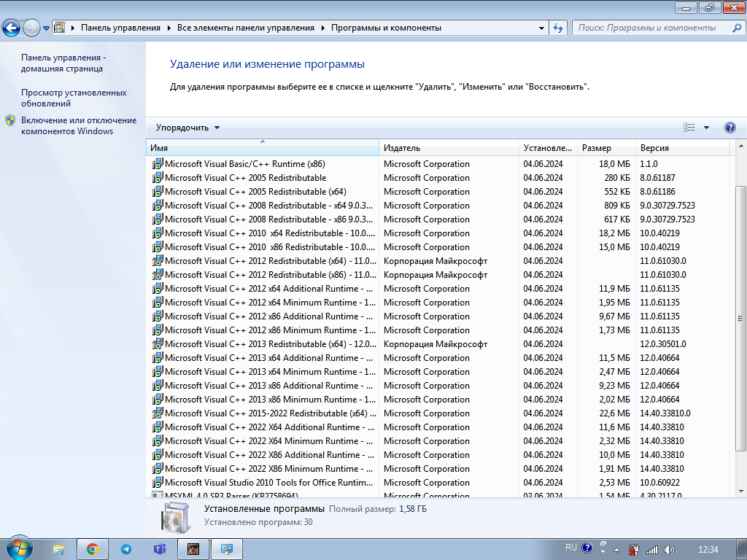Launch Microsoft Teams from the taskbar
Image resolution: width=747 pixels, height=560 pixels.
click(x=160, y=549)
